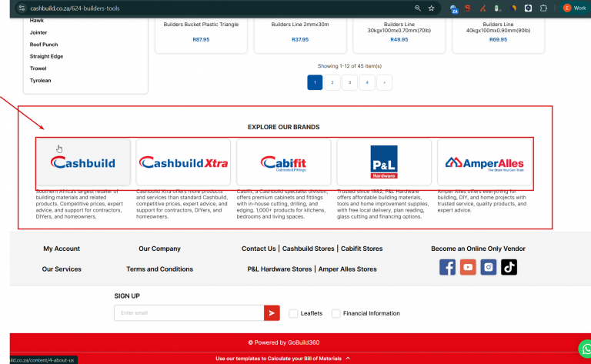
Task: Go to page 3 of results
Action: tap(349, 82)
